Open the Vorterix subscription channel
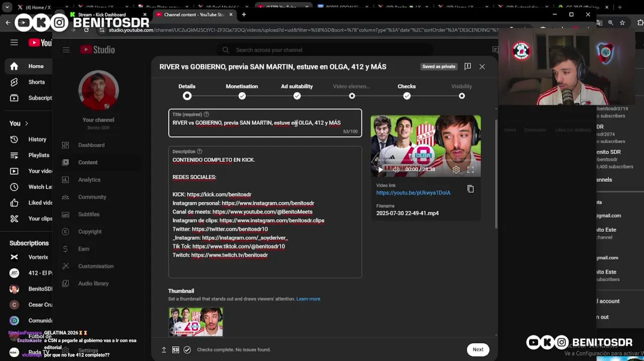This screenshot has width=644, height=361. tap(28, 257)
